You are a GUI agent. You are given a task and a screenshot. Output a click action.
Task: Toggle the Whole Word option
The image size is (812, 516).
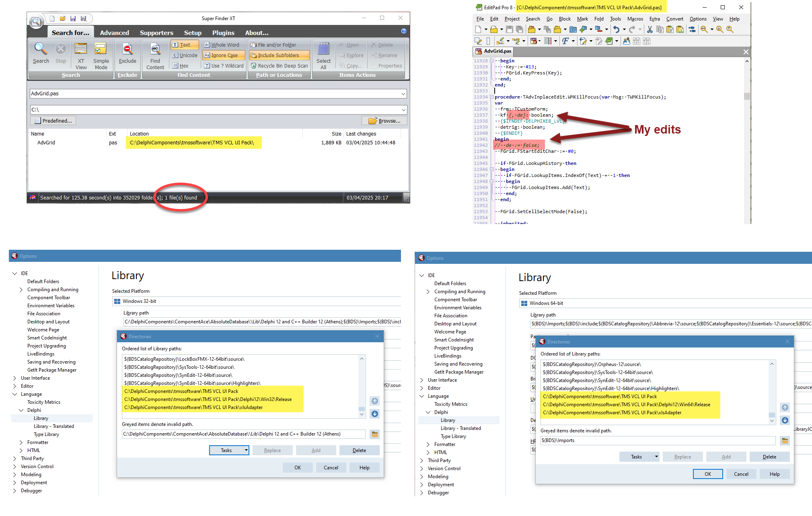(222, 45)
